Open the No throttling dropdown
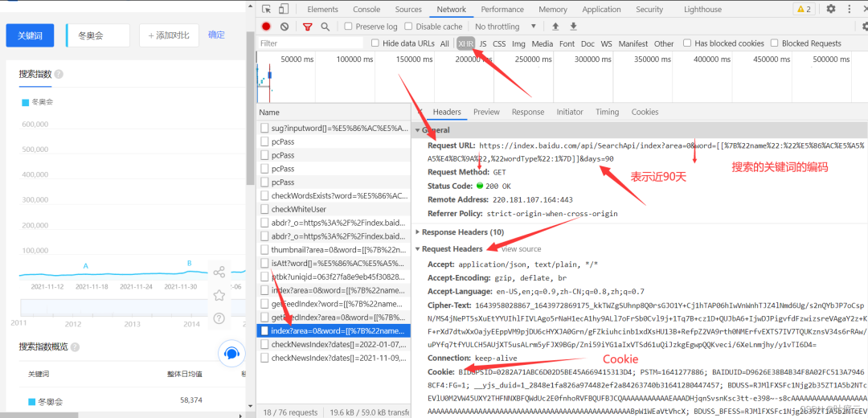The width and height of the screenshot is (868, 418). pyautogui.click(x=506, y=26)
